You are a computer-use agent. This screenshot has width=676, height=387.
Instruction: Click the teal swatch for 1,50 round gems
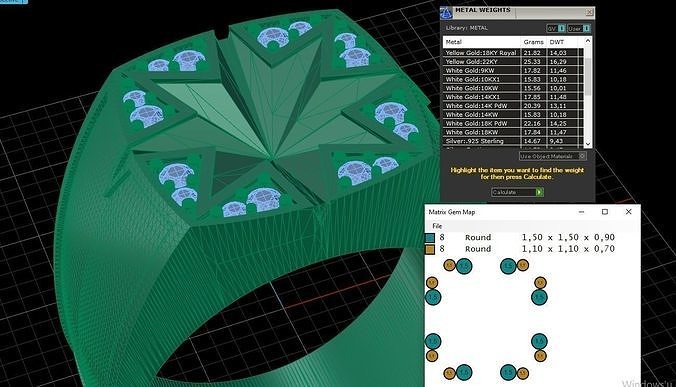430,237
